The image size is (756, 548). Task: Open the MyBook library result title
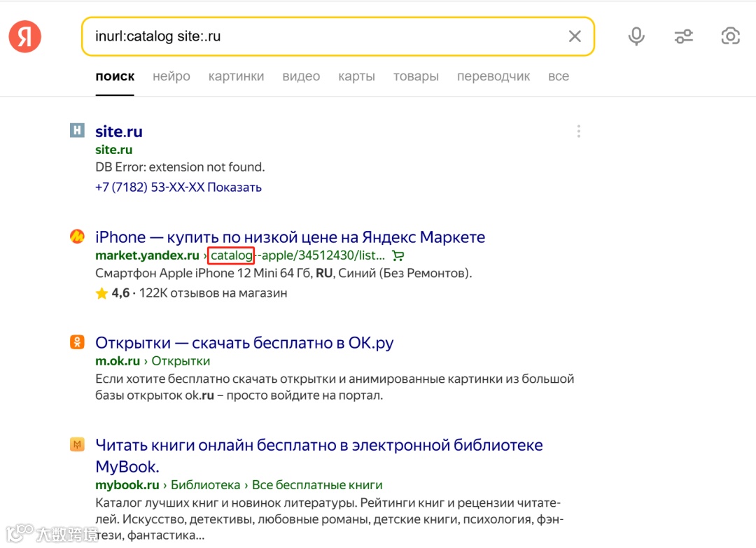[x=319, y=456]
